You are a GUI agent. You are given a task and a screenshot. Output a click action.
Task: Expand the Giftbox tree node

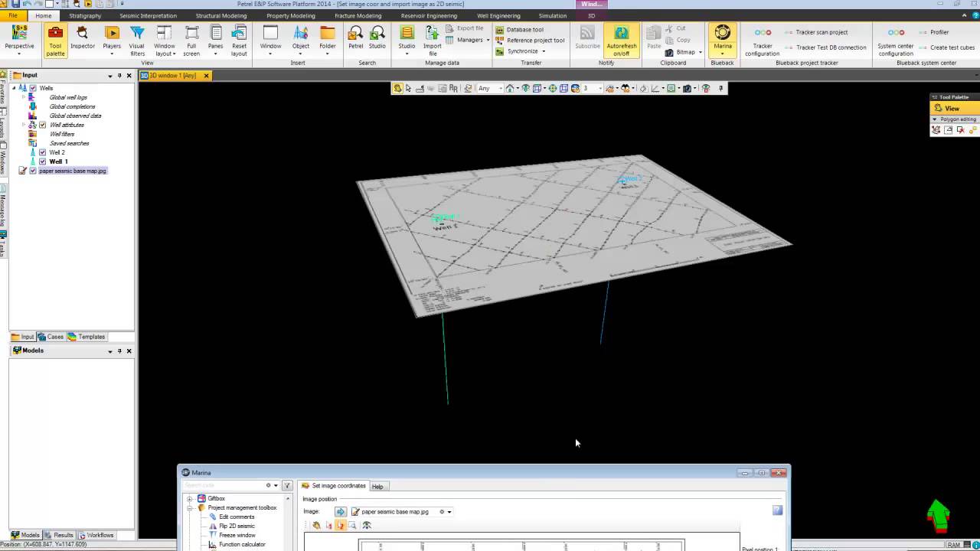189,498
